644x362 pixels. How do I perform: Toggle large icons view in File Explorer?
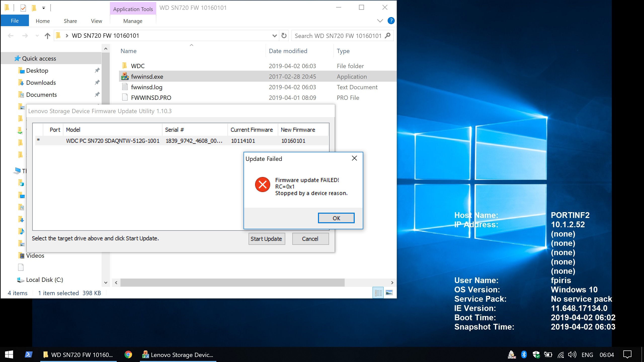click(x=389, y=292)
